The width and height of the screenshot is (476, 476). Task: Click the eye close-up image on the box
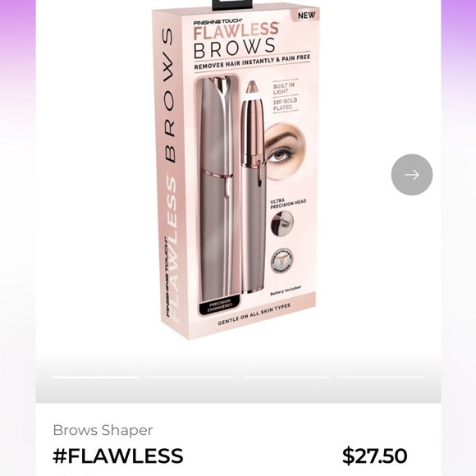point(284,151)
